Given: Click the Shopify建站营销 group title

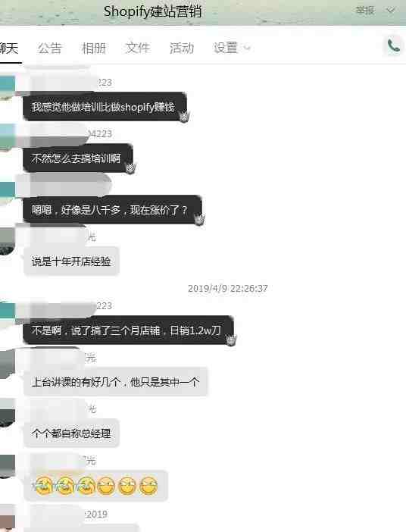Looking at the screenshot, I should pyautogui.click(x=152, y=11).
